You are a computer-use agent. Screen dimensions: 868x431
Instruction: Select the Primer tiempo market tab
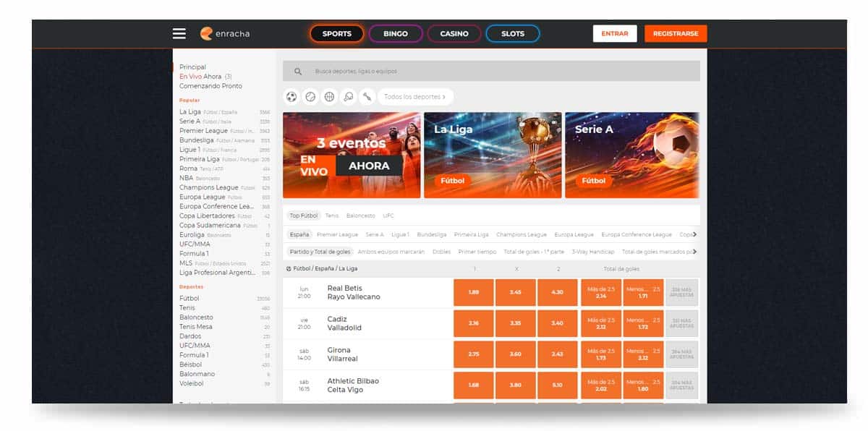[477, 252]
